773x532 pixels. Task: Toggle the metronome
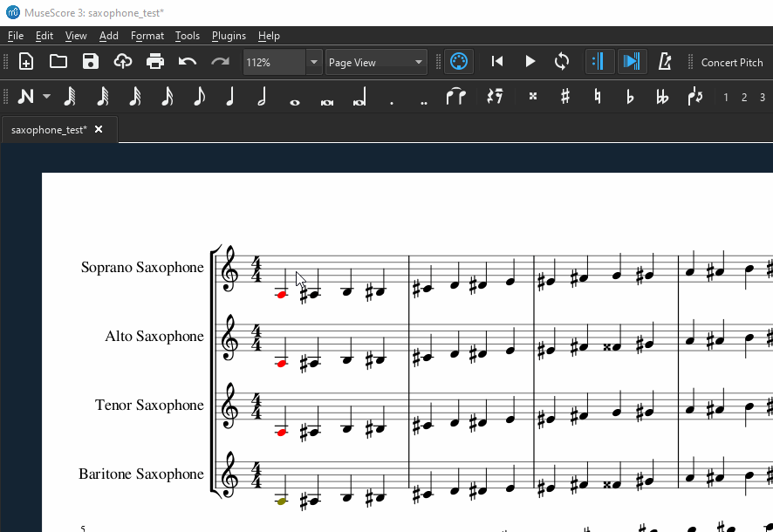coord(665,62)
